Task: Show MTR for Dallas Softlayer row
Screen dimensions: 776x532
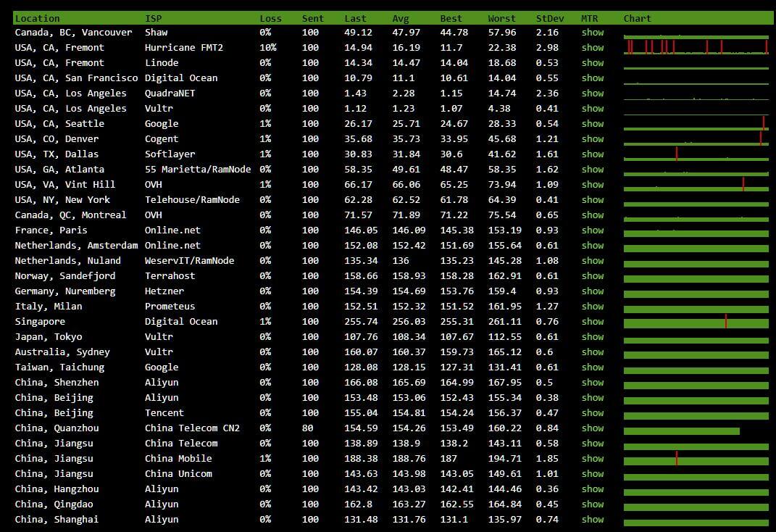Action: pos(593,154)
